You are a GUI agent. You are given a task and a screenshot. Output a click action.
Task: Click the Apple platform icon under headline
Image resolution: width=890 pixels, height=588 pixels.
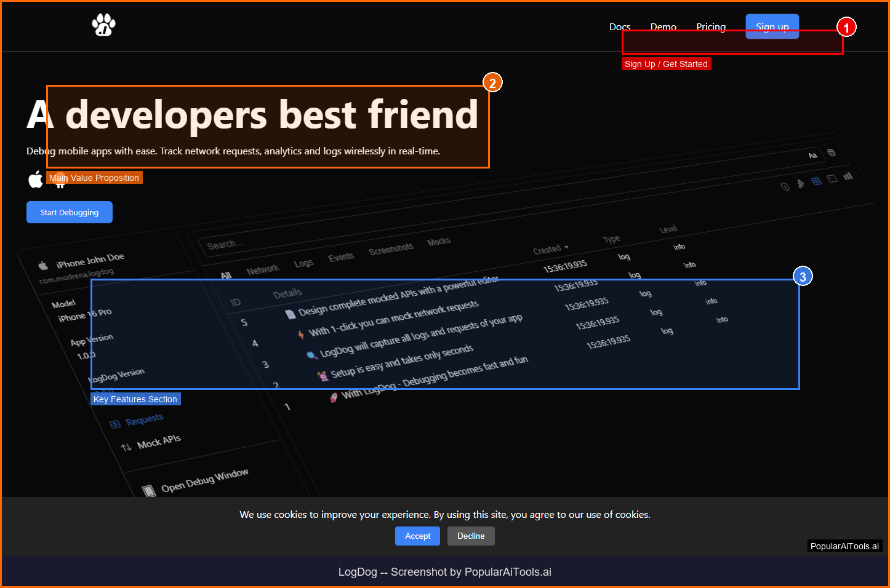(36, 179)
